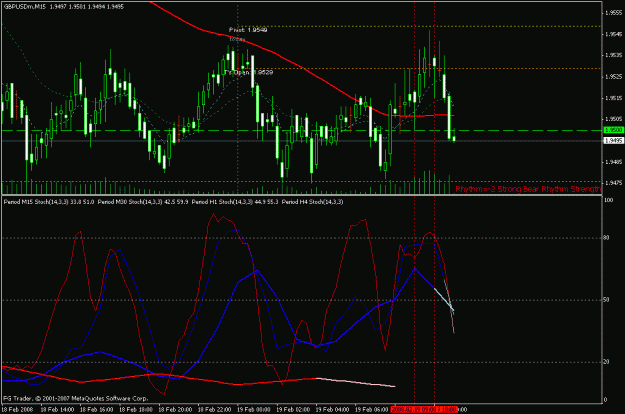625x414 pixels.
Task: Click the 1.9525 price scale value
Action: [613, 77]
